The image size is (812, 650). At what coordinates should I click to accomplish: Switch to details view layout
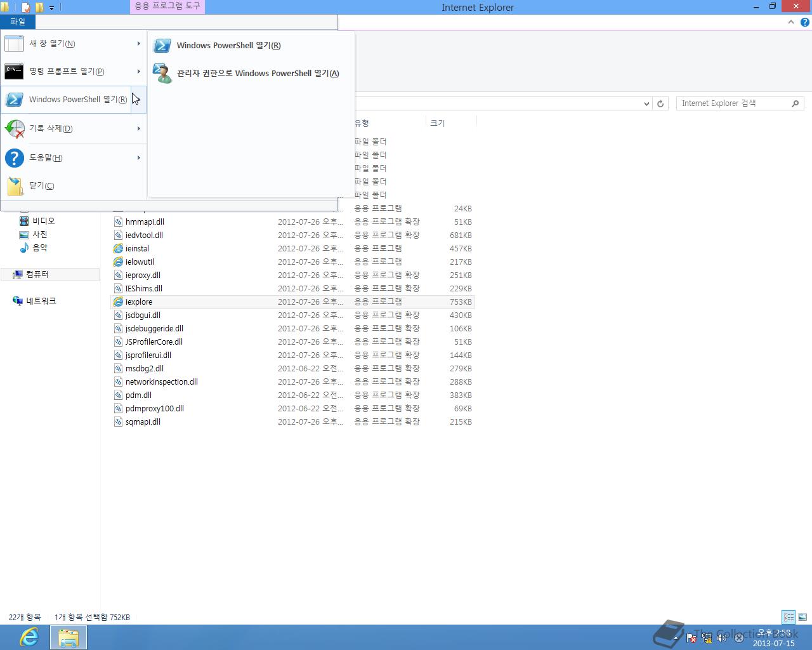[x=789, y=617]
